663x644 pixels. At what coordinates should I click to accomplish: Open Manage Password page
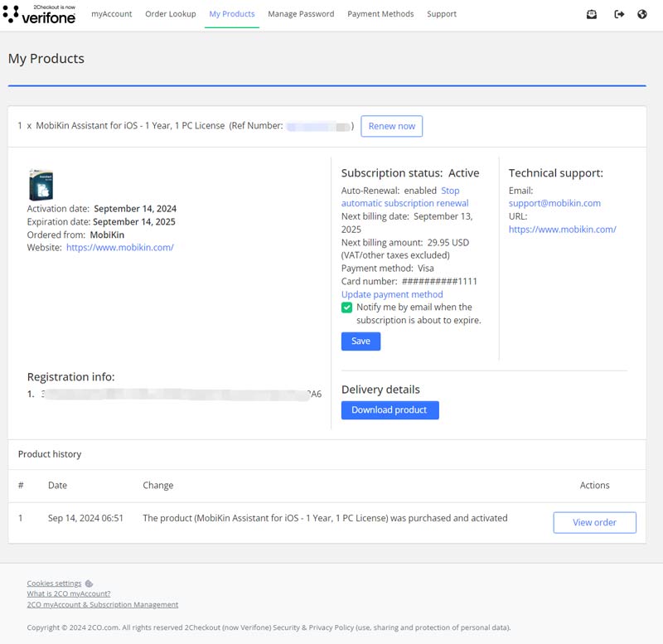coord(301,14)
